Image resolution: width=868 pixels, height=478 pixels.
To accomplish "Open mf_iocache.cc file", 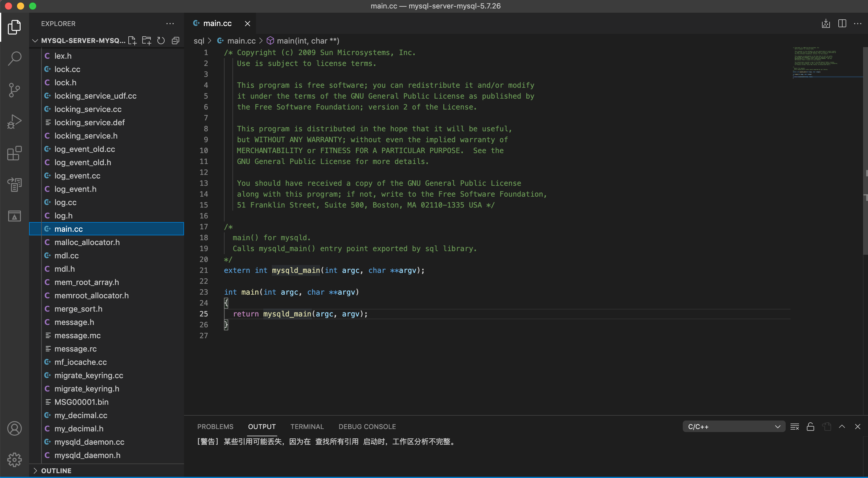I will (107, 362).
